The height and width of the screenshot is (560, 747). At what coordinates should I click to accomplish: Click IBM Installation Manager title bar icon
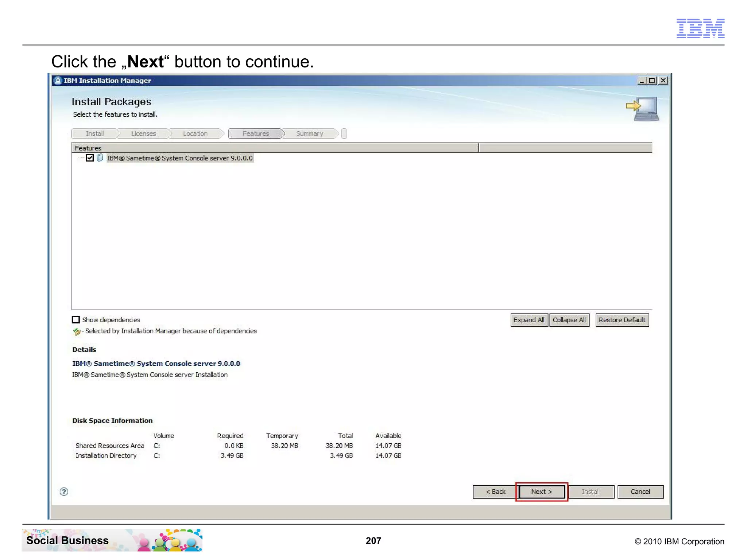pyautogui.click(x=58, y=80)
